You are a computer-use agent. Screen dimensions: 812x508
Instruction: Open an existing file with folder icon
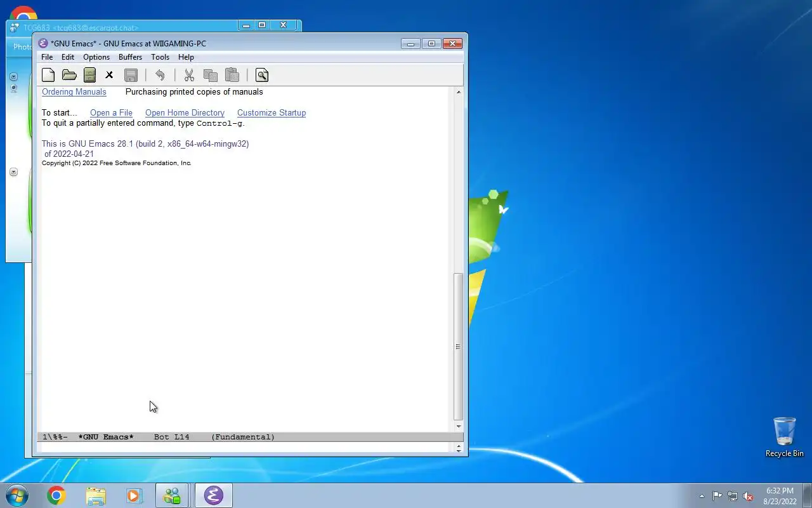(x=69, y=75)
